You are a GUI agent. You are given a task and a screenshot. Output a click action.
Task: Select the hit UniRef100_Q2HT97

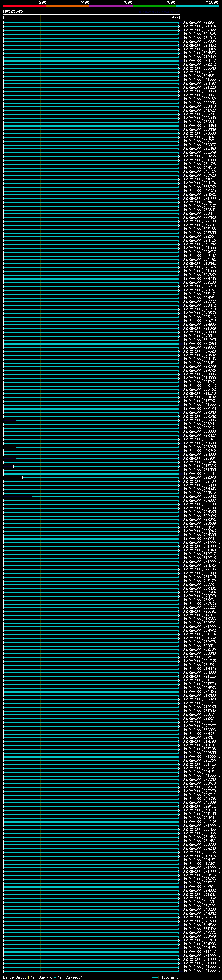[199, 84]
